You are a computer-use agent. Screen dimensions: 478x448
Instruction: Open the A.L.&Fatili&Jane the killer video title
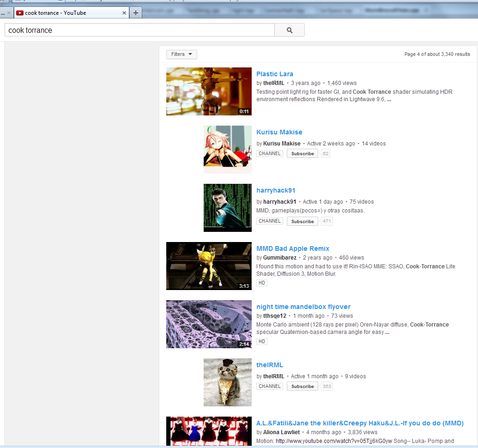(x=360, y=423)
